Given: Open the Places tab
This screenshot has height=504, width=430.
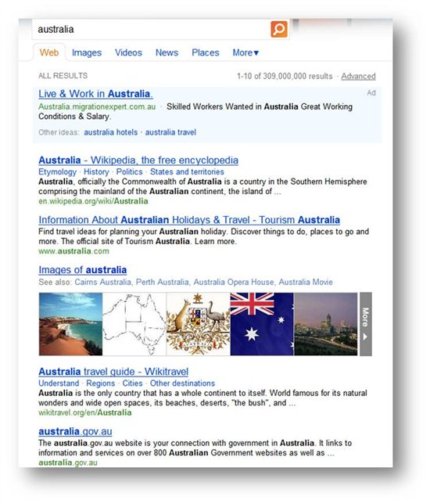Looking at the screenshot, I should (x=206, y=52).
